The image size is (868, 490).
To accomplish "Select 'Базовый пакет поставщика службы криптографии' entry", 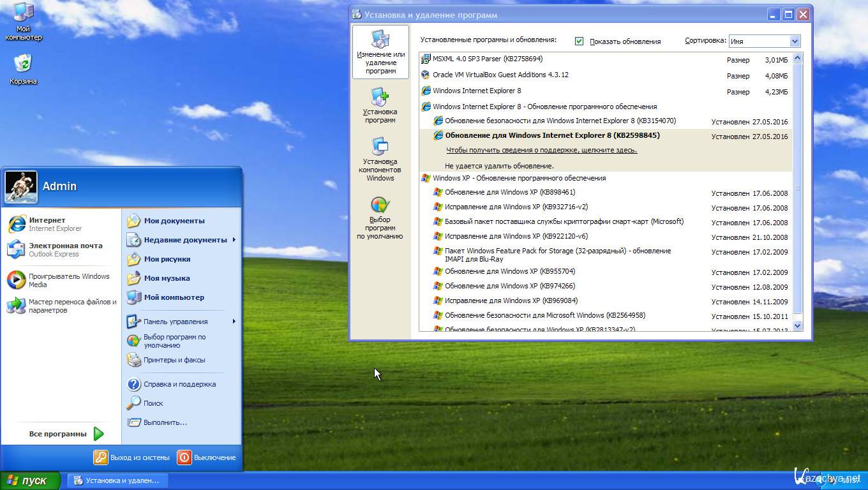I will coord(605,222).
